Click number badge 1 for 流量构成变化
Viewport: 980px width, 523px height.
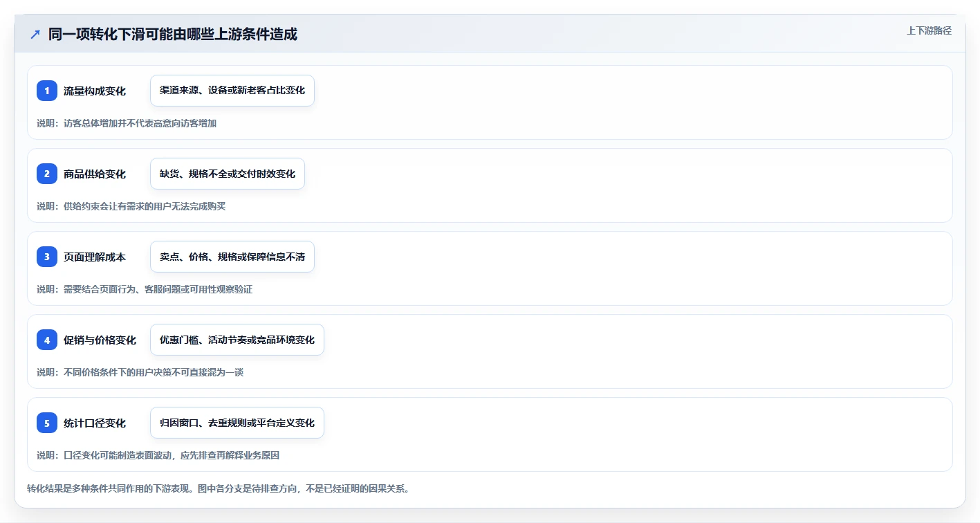pyautogui.click(x=47, y=91)
